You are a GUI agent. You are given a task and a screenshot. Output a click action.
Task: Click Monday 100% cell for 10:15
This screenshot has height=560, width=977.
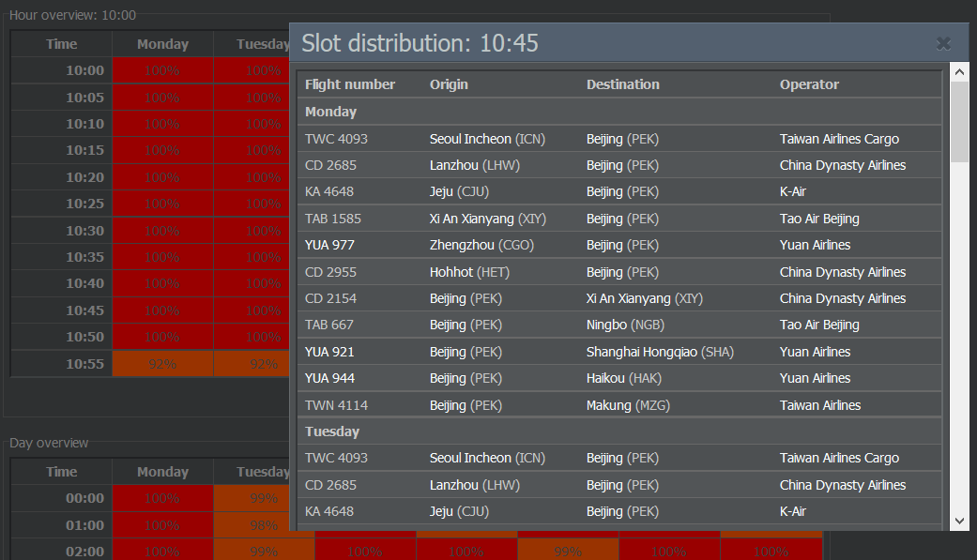coord(162,150)
